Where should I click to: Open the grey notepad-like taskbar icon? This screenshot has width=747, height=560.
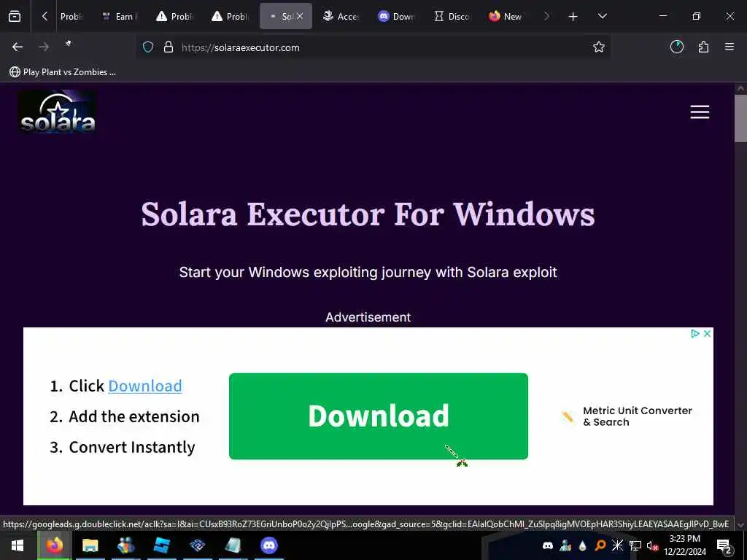tap(233, 545)
